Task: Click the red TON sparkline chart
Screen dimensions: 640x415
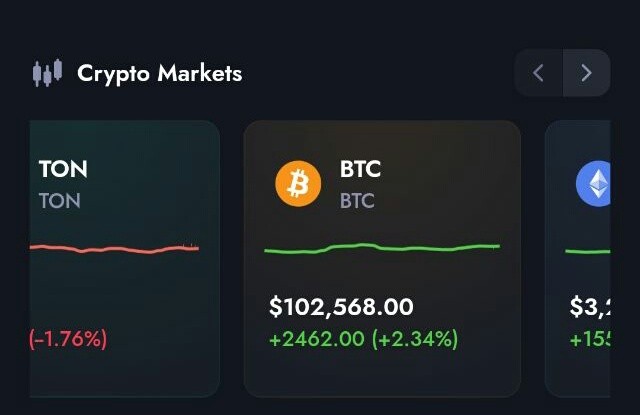Action: pos(114,249)
